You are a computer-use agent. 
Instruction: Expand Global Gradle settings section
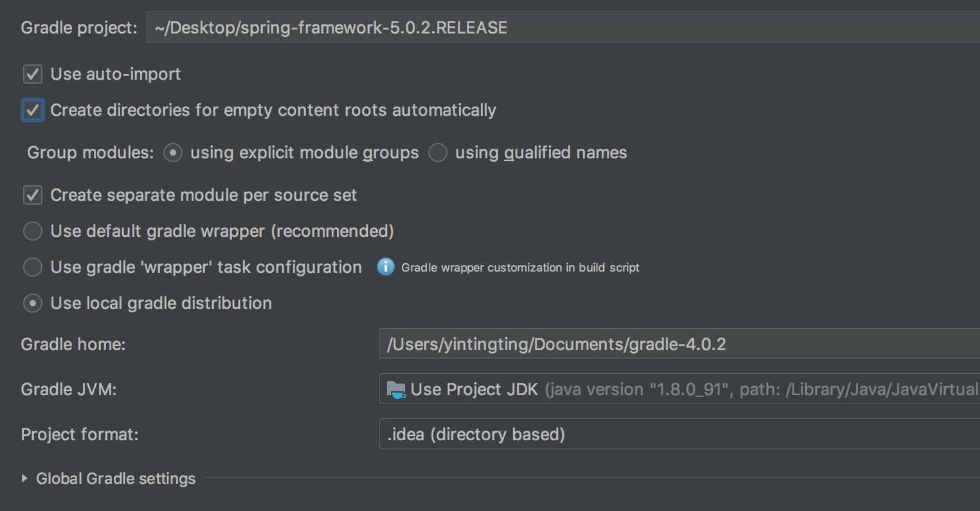point(24,478)
